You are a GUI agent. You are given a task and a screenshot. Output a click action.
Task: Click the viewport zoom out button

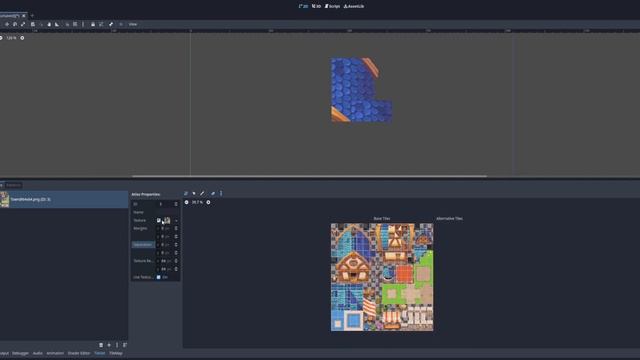(x=1, y=38)
